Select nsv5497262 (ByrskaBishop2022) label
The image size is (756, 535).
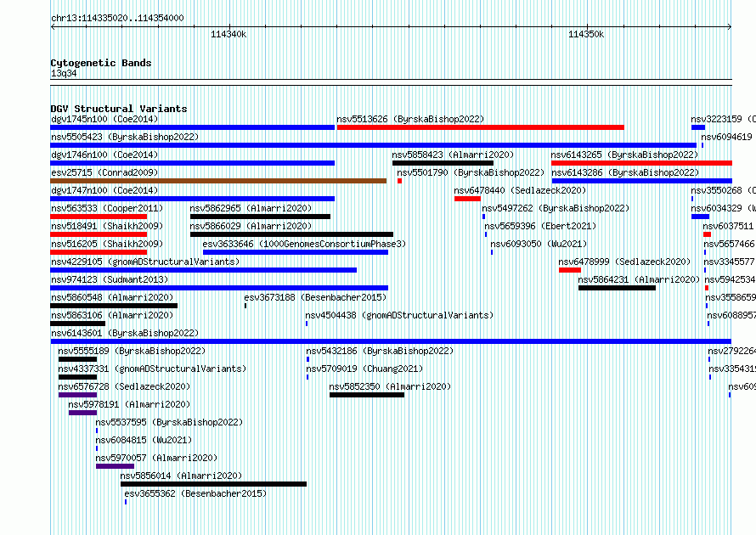click(x=556, y=208)
